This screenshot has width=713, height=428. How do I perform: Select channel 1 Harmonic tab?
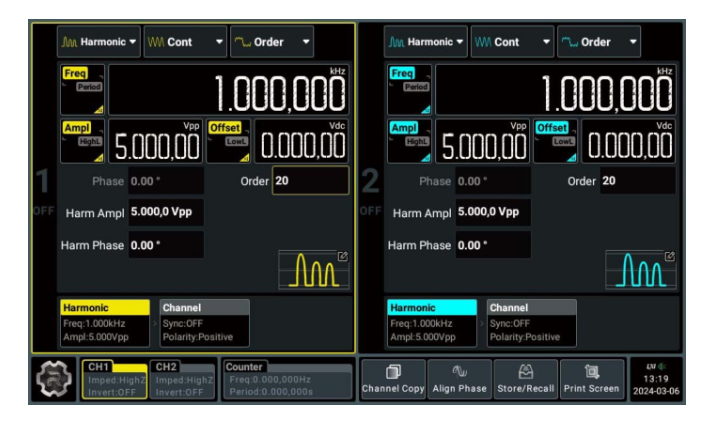click(x=105, y=323)
